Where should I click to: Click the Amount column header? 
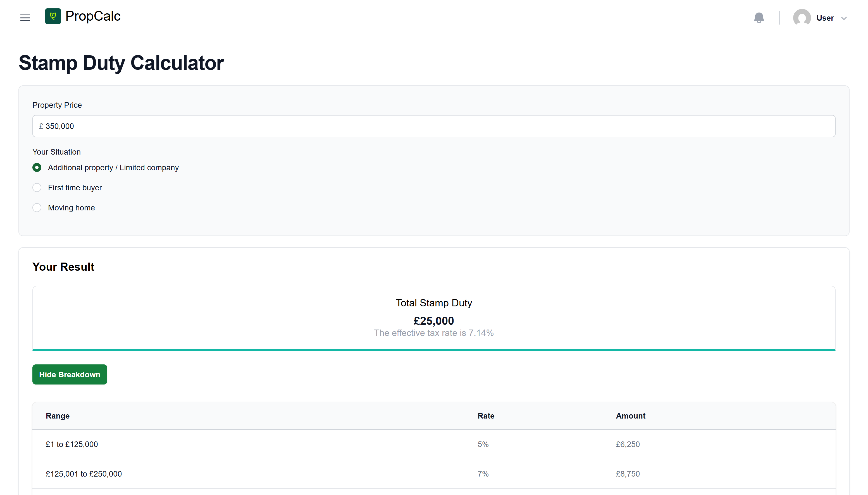[630, 416]
